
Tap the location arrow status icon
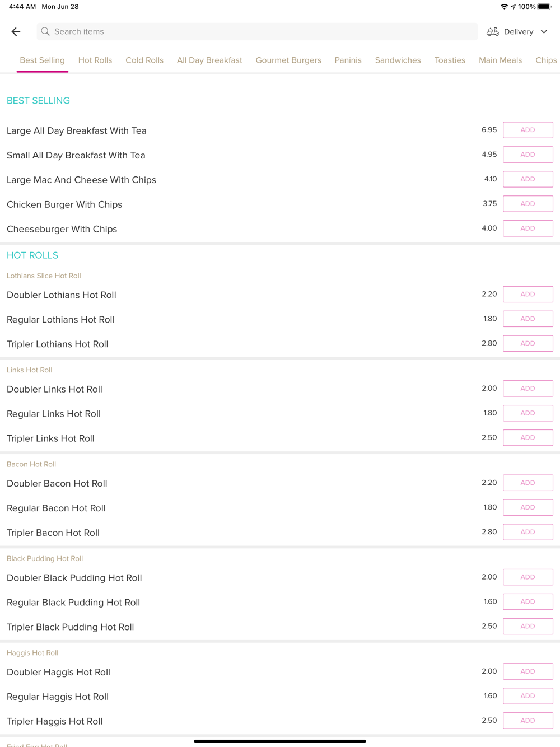pyautogui.click(x=513, y=7)
